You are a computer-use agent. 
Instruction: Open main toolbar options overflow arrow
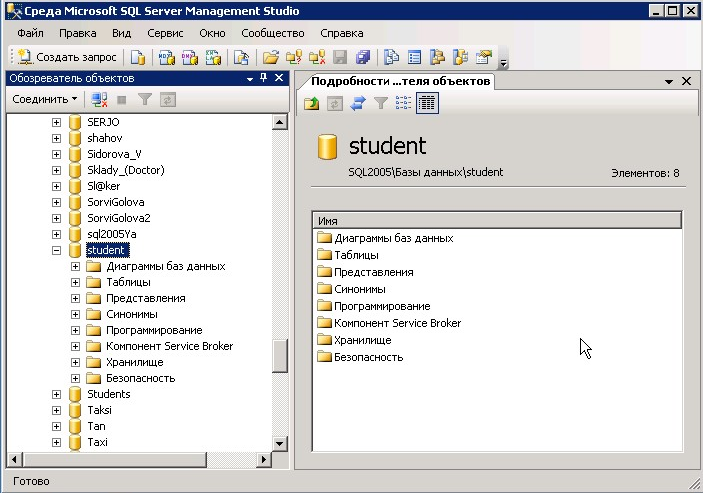point(503,63)
